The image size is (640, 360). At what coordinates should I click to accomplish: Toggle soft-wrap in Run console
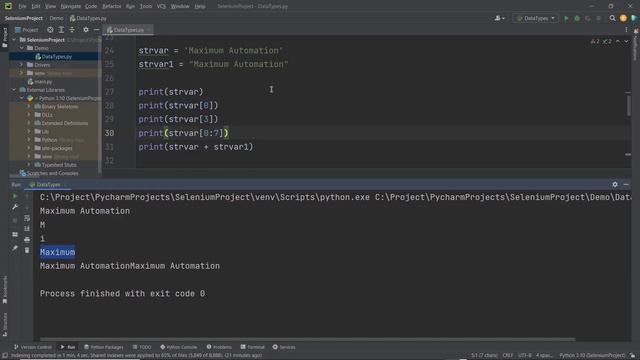click(x=27, y=218)
